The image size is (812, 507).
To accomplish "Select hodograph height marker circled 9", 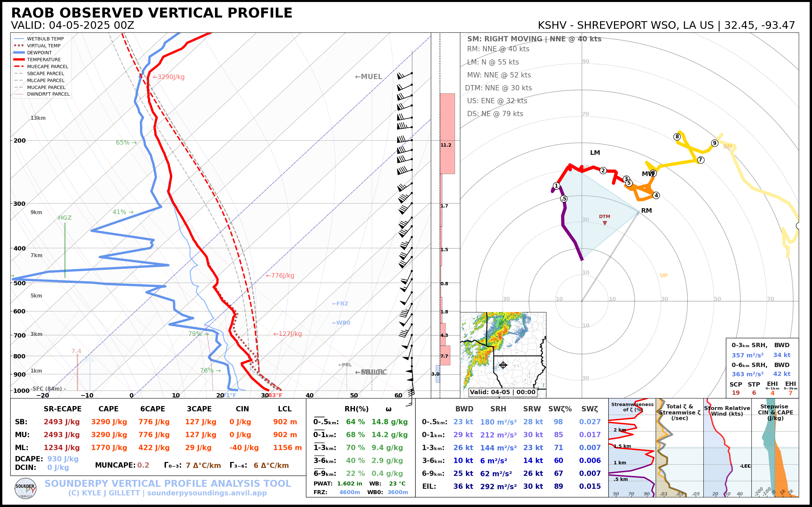I will (x=715, y=143).
